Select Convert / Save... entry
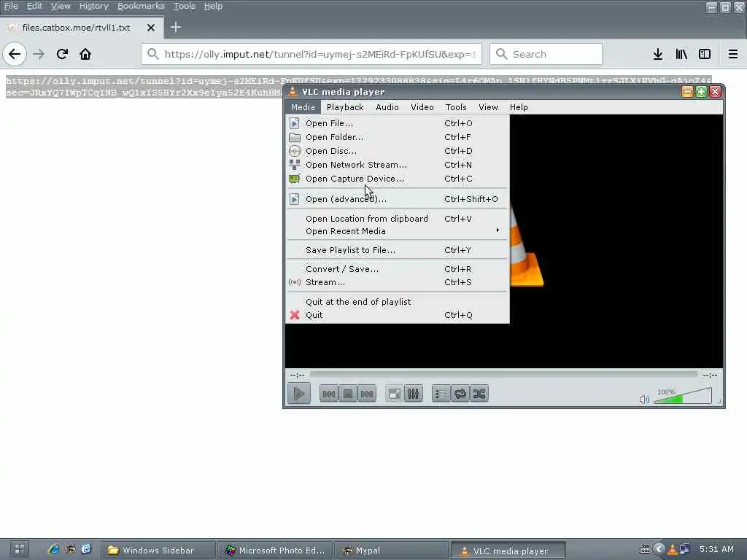This screenshot has height=560, width=747. tap(398, 269)
